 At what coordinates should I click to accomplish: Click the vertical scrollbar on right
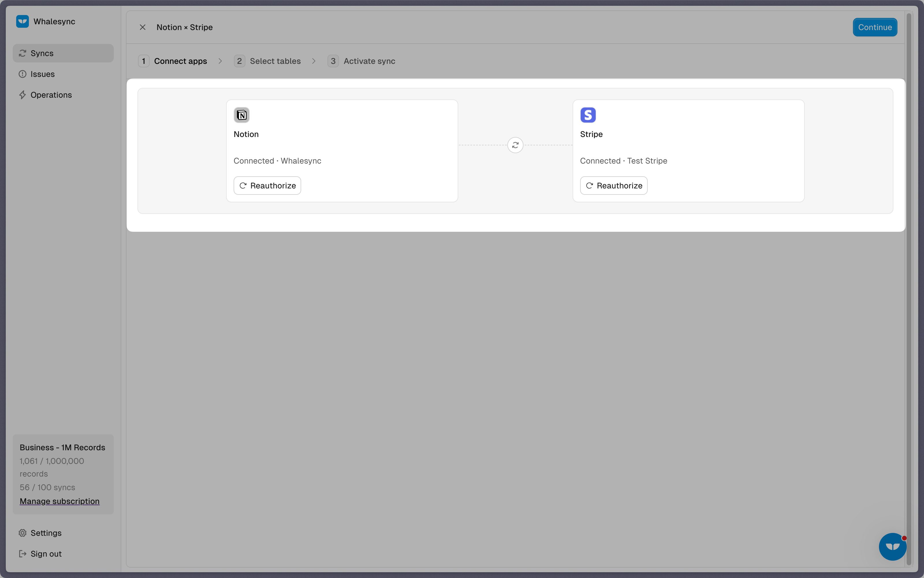(909, 289)
